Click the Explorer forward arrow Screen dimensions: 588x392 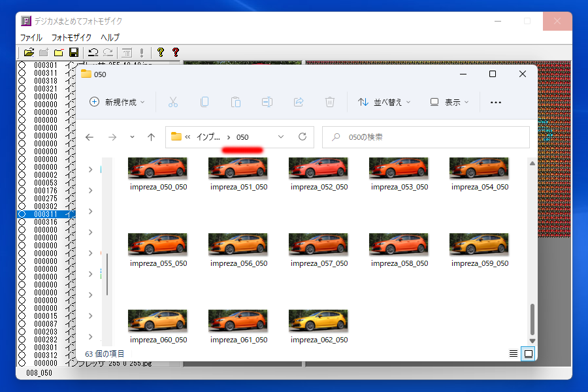pyautogui.click(x=112, y=137)
